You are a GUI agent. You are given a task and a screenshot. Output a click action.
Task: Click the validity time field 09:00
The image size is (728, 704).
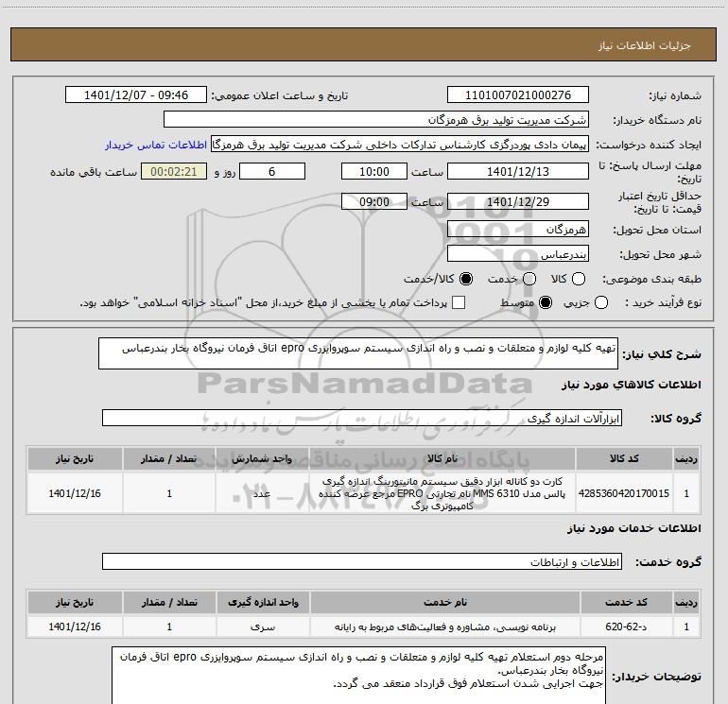pyautogui.click(x=374, y=202)
